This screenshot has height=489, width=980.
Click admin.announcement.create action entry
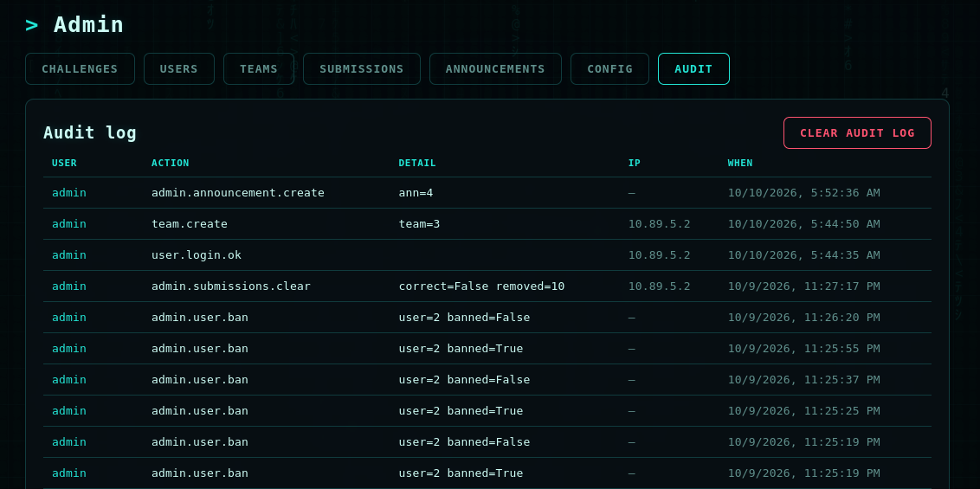point(238,192)
